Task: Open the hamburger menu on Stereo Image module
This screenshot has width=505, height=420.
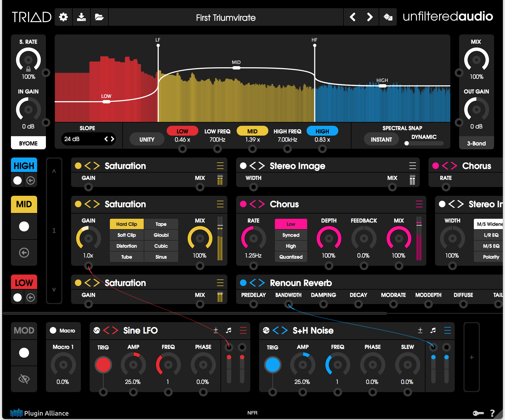Action: [412, 166]
